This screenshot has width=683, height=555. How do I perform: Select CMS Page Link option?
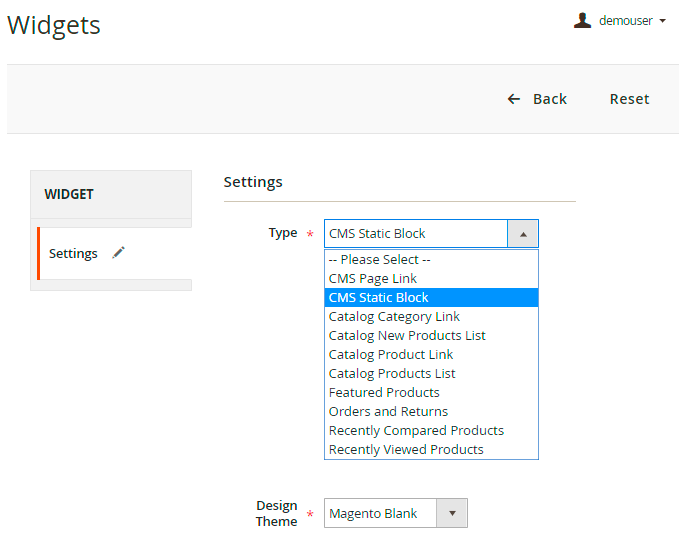pyautogui.click(x=431, y=278)
